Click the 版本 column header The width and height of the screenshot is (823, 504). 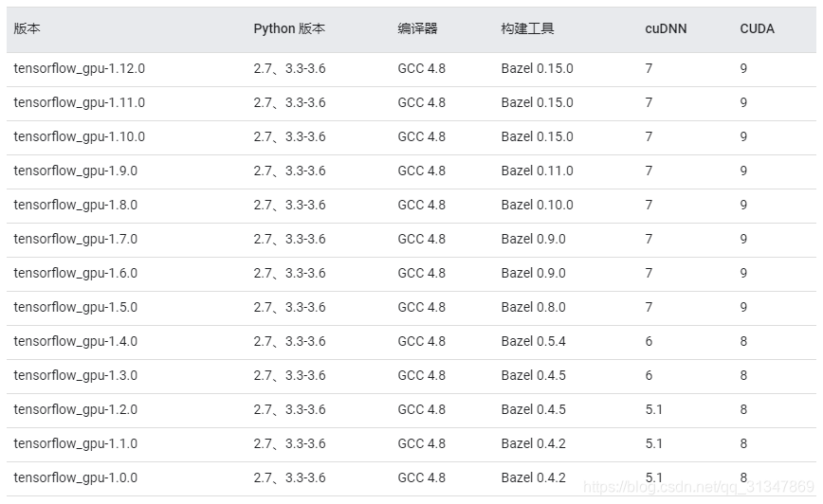click(x=27, y=28)
